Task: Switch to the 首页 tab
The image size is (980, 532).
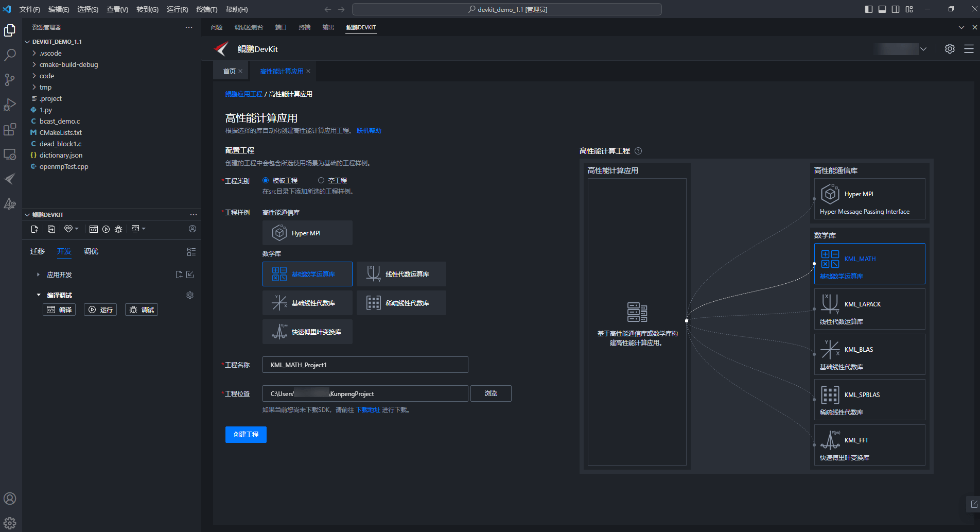Action: coord(230,71)
